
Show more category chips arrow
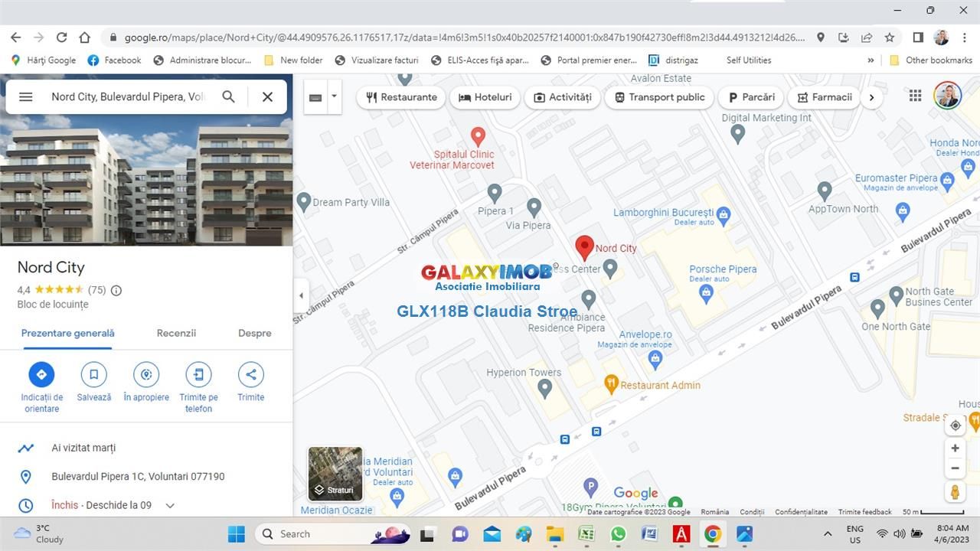click(x=871, y=97)
